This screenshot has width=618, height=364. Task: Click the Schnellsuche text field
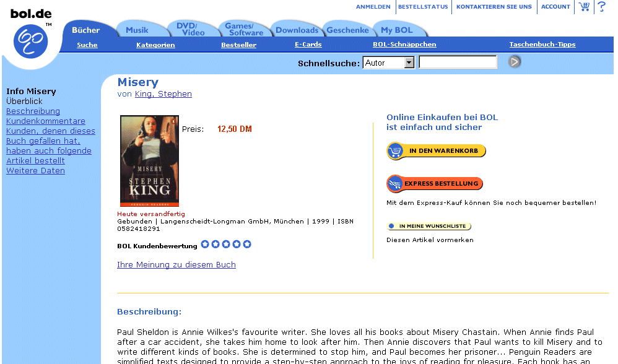pos(458,63)
